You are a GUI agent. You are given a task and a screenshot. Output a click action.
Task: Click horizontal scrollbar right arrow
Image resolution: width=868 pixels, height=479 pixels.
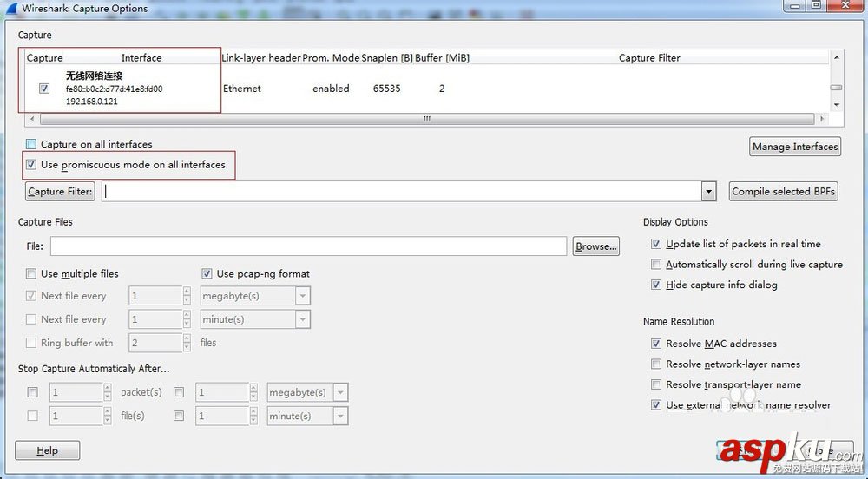click(822, 119)
